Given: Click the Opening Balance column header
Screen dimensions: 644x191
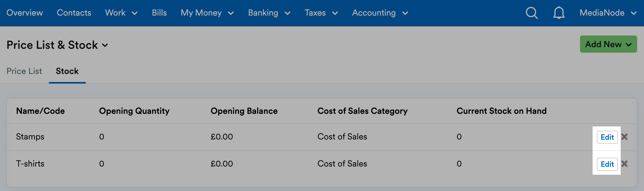Looking at the screenshot, I should coord(244,111).
